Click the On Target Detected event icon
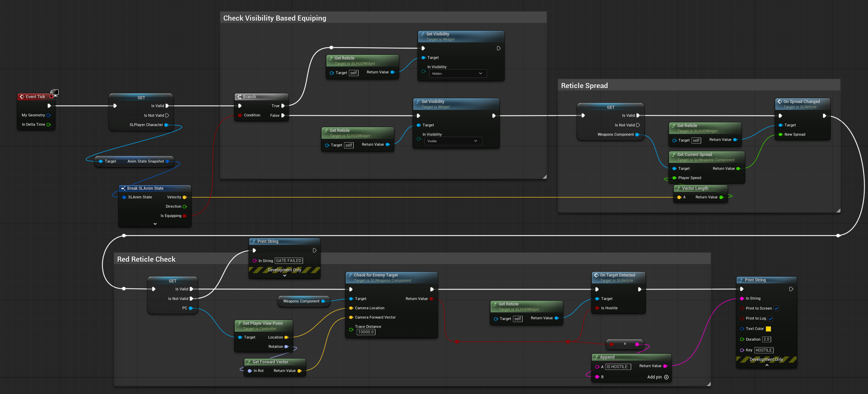 point(596,275)
